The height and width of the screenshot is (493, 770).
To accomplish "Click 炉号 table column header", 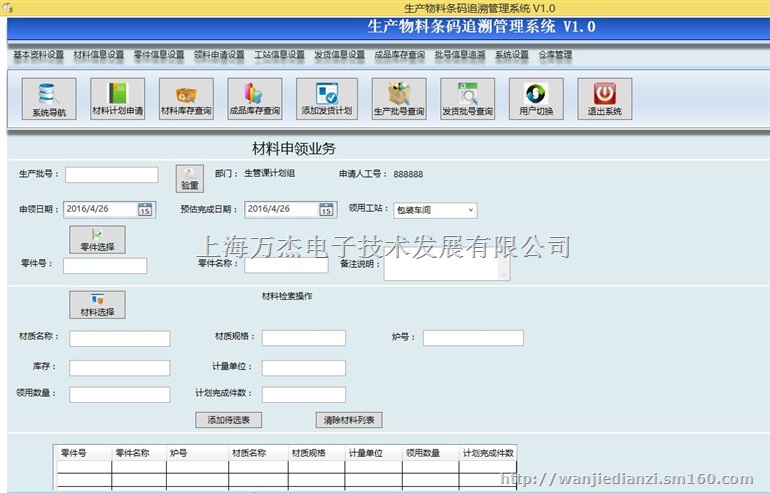I will 197,453.
